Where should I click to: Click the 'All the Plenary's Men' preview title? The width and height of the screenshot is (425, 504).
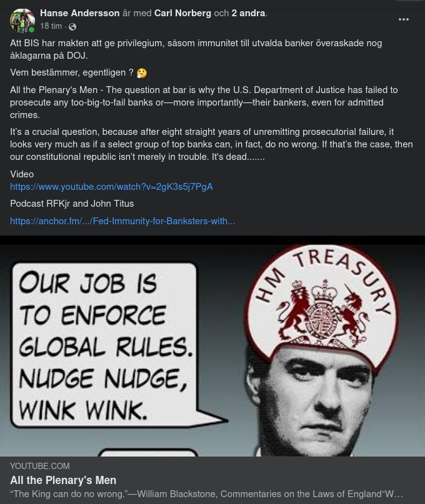click(63, 480)
